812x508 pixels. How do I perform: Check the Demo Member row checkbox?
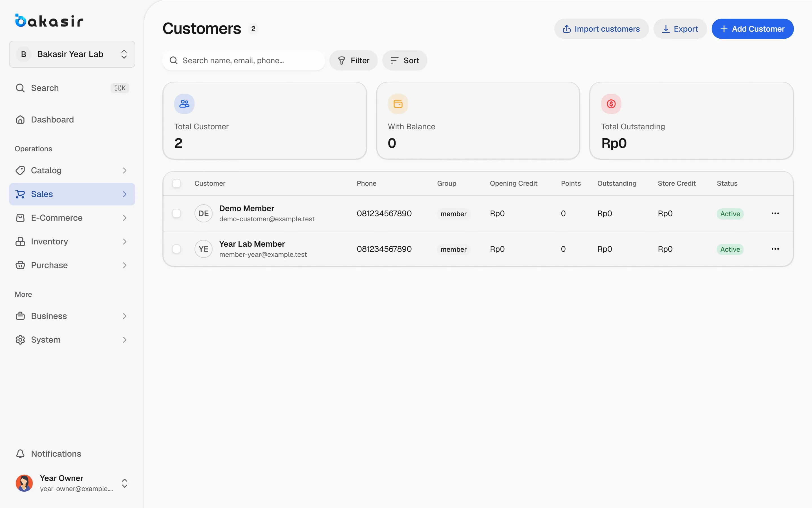[176, 213]
